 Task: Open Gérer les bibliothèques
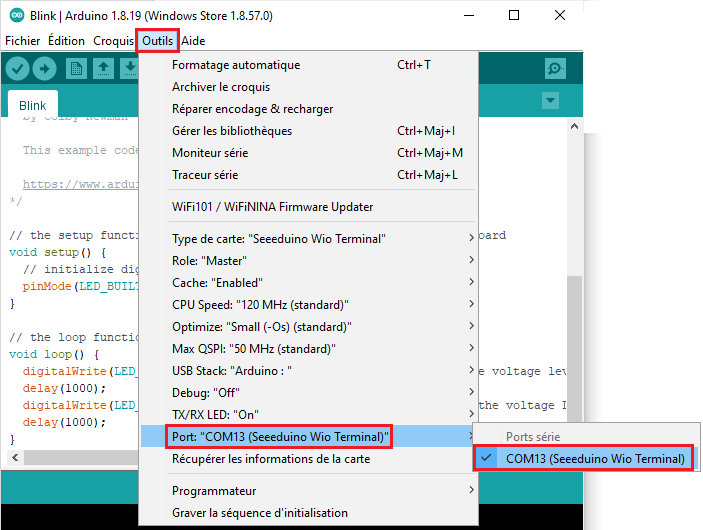(308, 131)
